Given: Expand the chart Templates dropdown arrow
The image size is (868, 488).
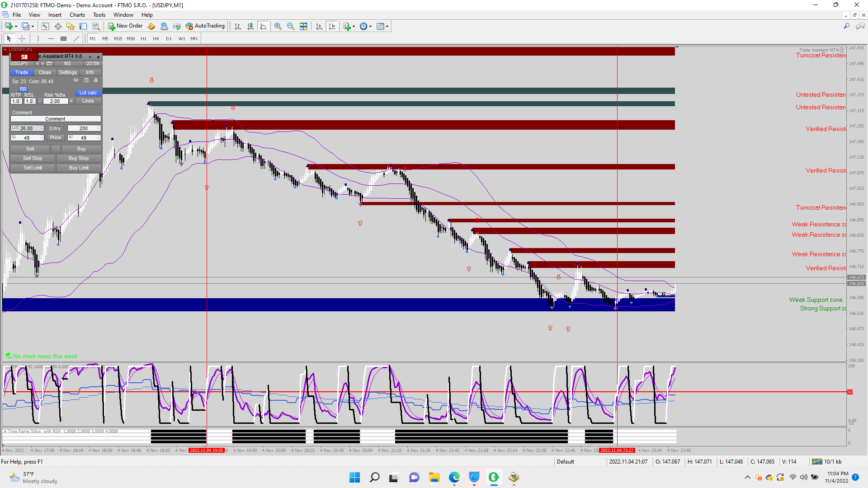Looking at the screenshot, I should coord(387,26).
